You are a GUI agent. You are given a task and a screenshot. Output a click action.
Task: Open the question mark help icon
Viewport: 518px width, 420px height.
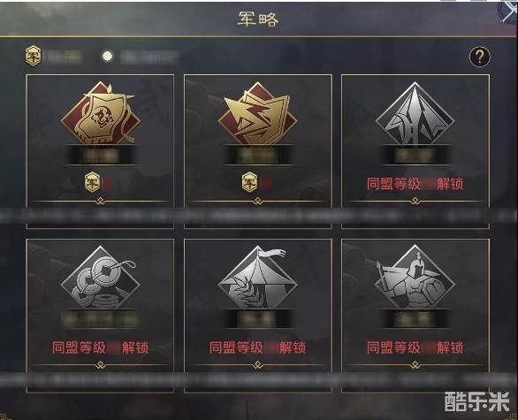480,57
